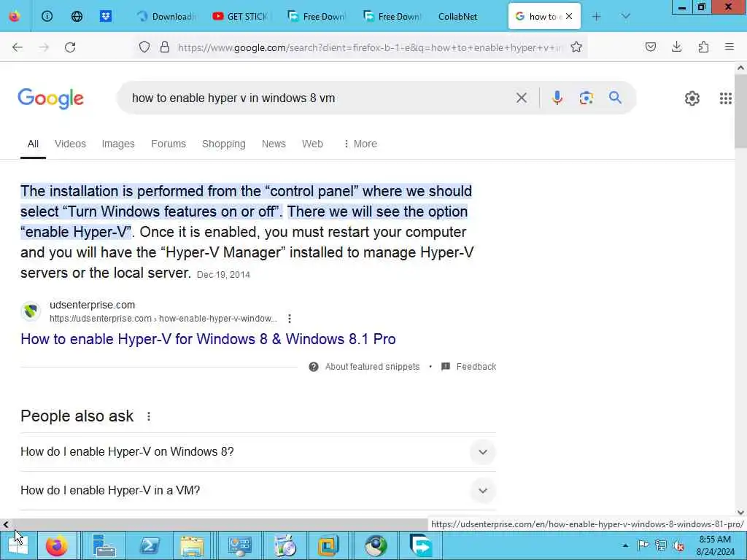
Task: Switch to Images results
Action: (x=118, y=144)
